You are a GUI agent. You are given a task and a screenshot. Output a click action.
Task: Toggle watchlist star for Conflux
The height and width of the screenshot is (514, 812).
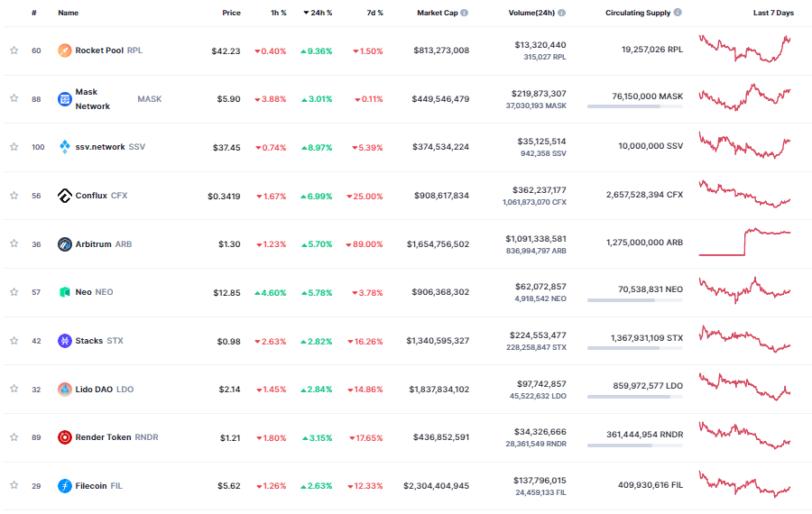[x=14, y=196]
